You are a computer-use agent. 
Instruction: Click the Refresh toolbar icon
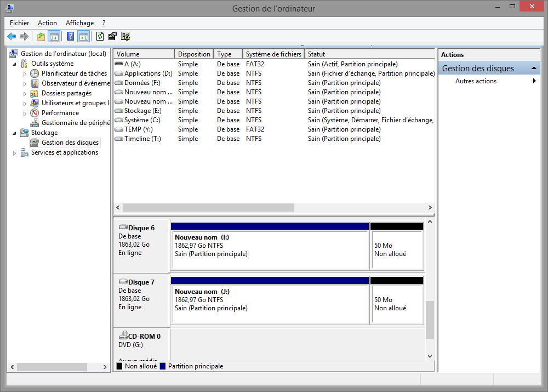(100, 36)
